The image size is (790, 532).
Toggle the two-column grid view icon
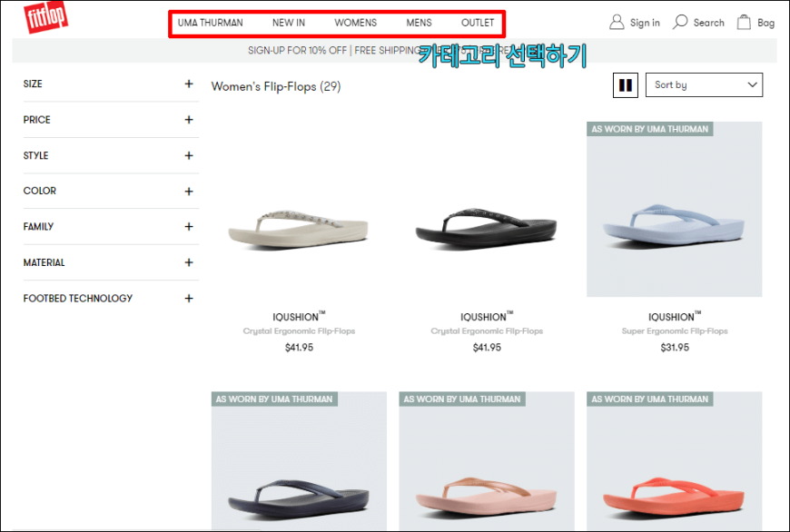click(x=626, y=85)
